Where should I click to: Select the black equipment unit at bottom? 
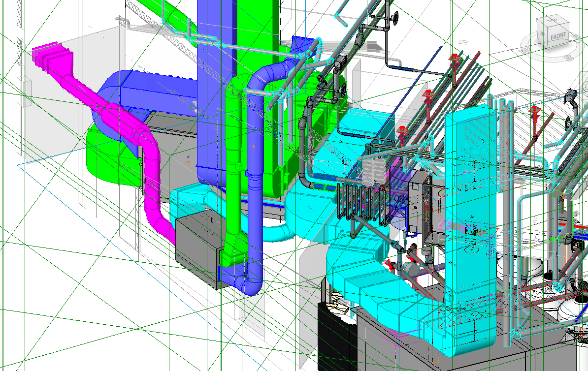coord(336,340)
